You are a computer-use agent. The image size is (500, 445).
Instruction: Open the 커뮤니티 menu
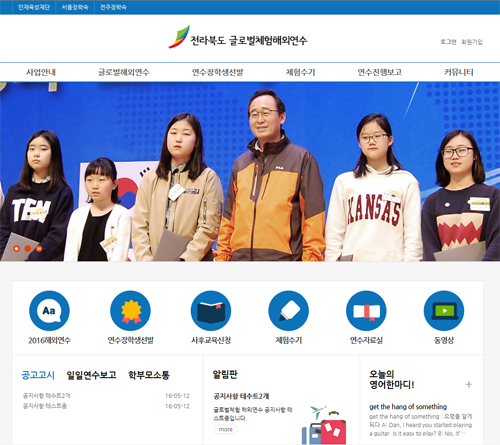point(459,72)
